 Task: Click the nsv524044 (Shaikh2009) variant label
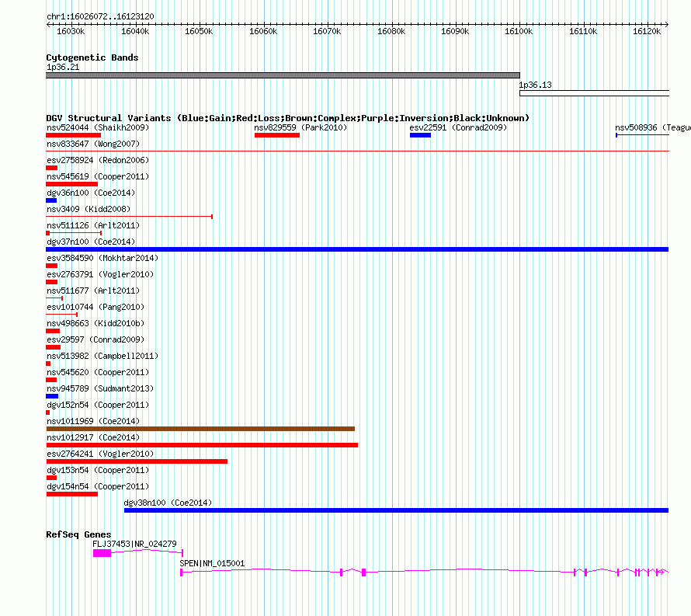pyautogui.click(x=98, y=127)
